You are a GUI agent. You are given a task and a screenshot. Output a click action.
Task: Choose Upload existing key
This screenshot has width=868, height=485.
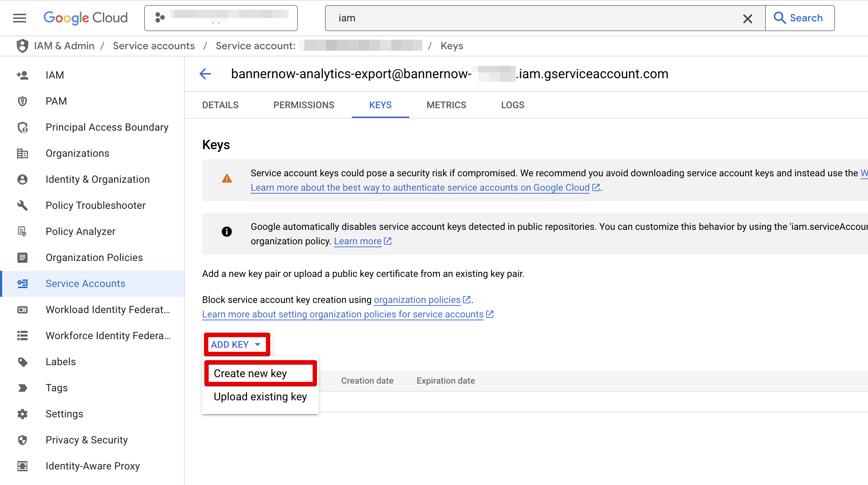[x=260, y=397]
